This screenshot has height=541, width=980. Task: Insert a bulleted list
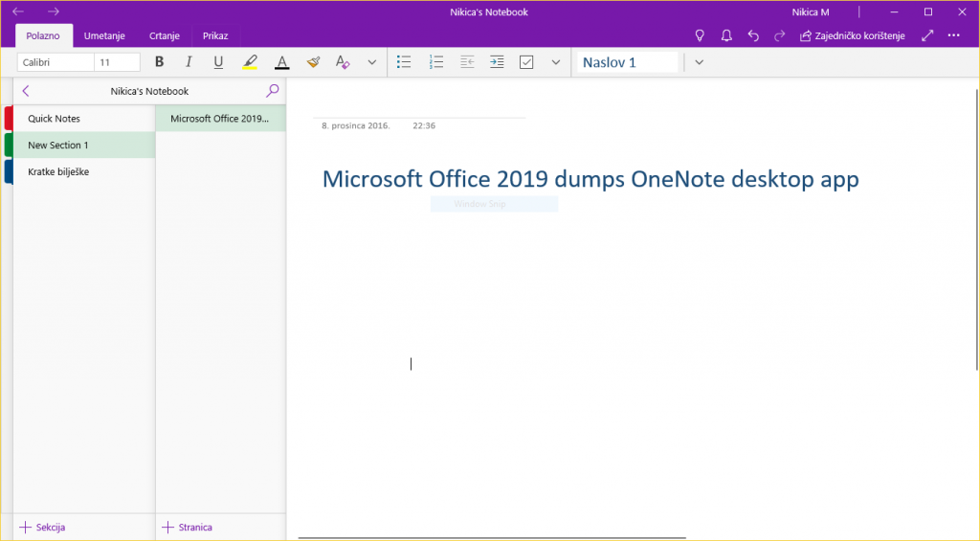point(404,62)
